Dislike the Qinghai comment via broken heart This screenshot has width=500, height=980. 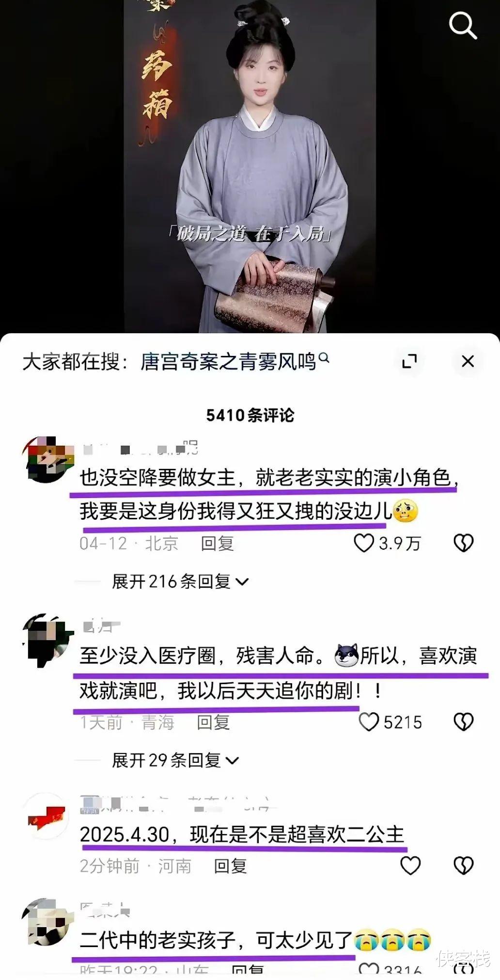(x=463, y=722)
